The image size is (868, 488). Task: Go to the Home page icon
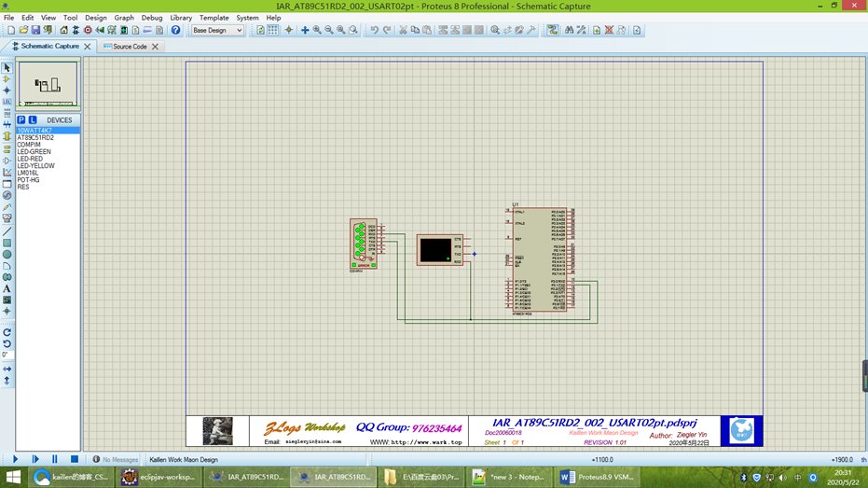[63, 30]
